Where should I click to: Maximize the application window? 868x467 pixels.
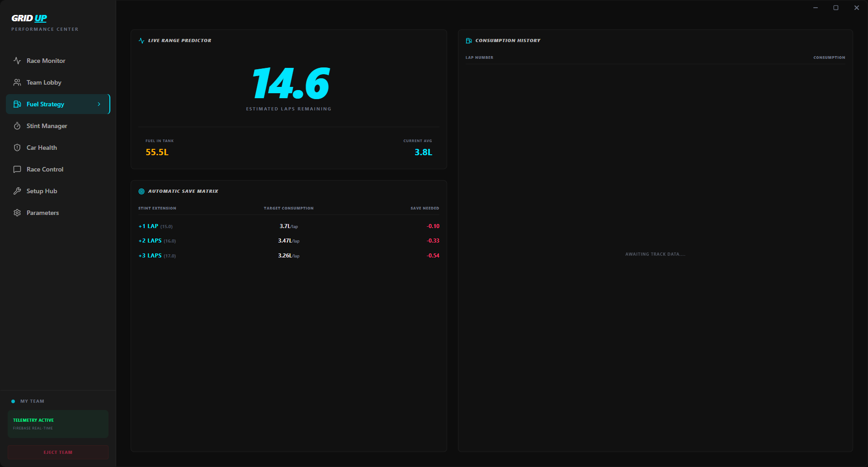pos(836,8)
